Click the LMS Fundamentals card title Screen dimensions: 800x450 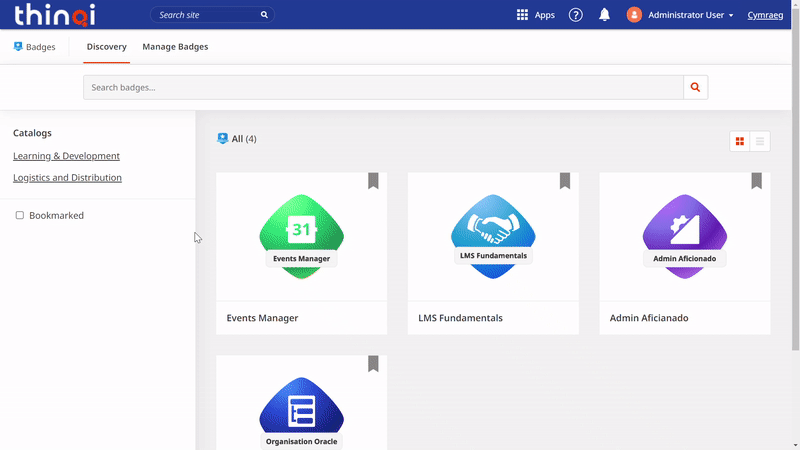[460, 318]
